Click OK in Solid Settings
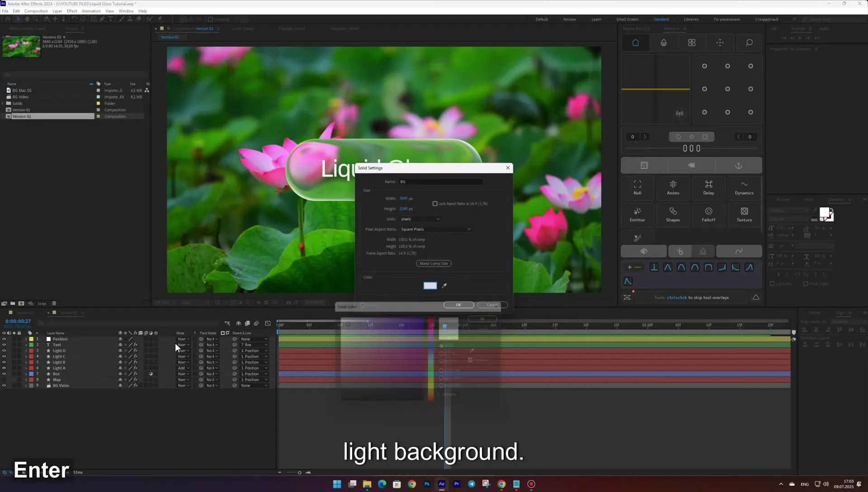Screen dimensions: 868x492 (x=458, y=305)
